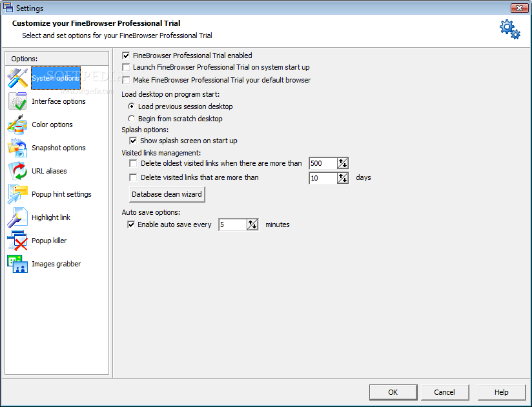Select Begin from scratch desktop radio
Screen dimensions: 532x407
tap(131, 119)
